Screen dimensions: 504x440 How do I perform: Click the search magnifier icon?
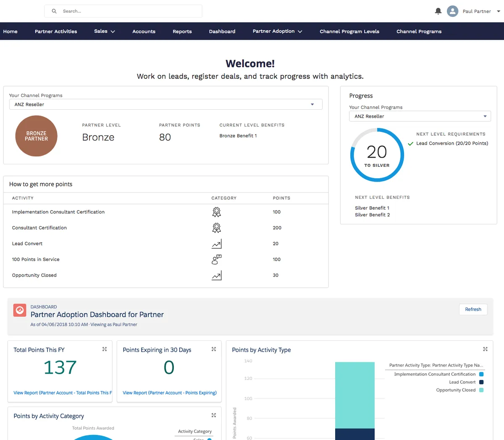[54, 11]
